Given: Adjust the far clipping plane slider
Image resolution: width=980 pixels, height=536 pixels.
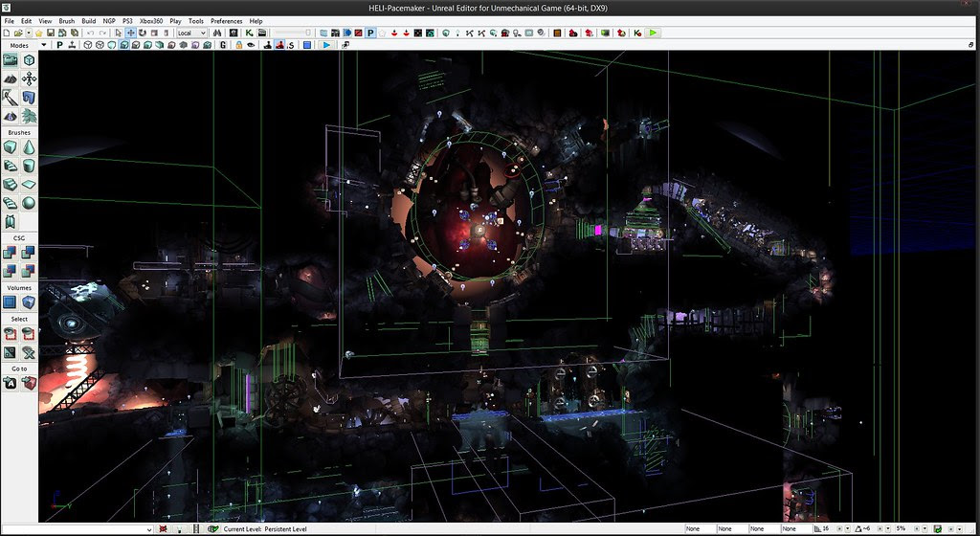Looking at the screenshot, I should pyautogui.click(x=292, y=33).
